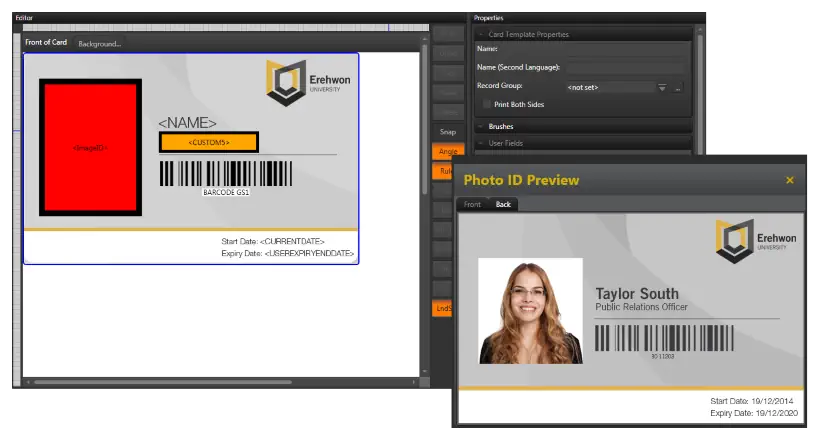820x440 pixels.
Task: Click the Taylor South name in preview
Action: (637, 294)
